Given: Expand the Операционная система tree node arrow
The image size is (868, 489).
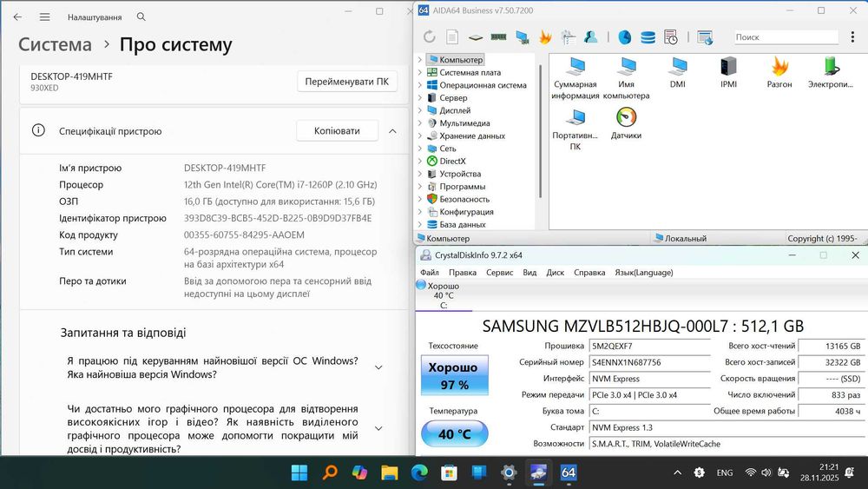Looking at the screenshot, I should (x=419, y=85).
